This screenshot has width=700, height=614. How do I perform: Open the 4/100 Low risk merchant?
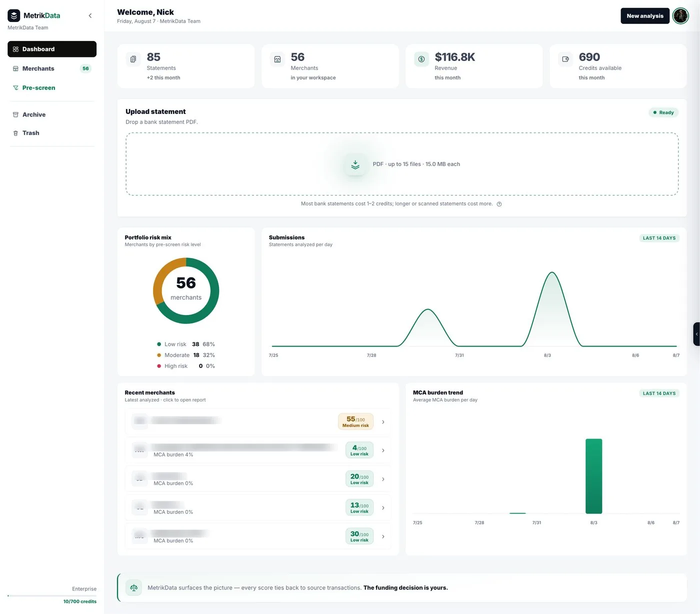tap(258, 450)
